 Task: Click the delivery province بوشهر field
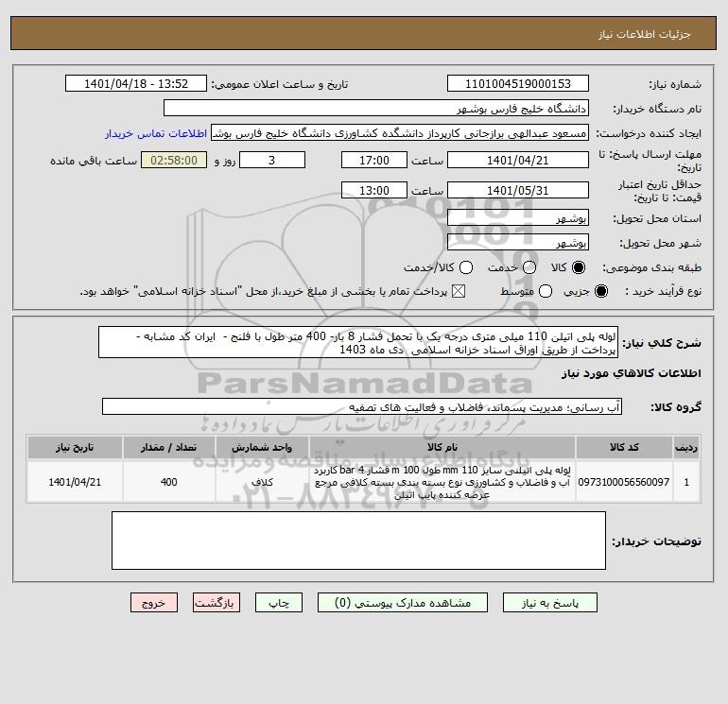(518, 218)
